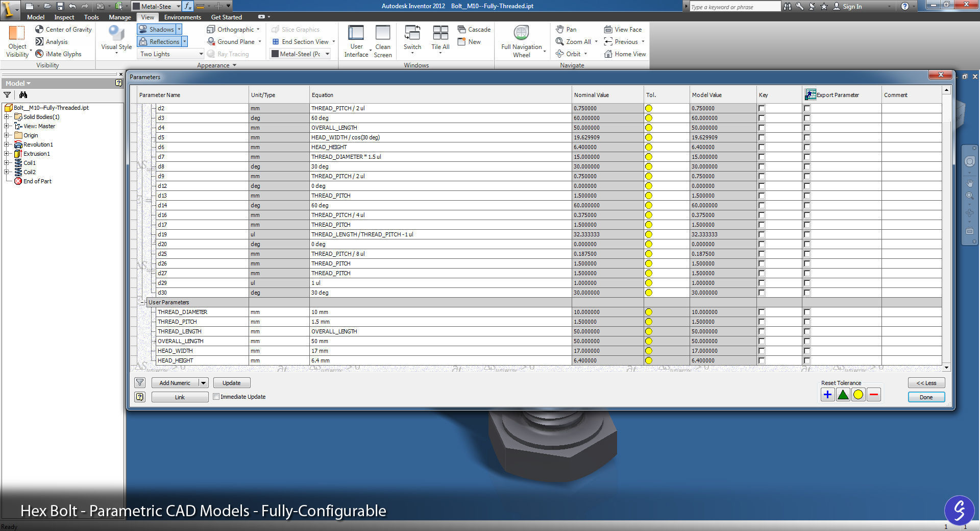Open the Get Started tab

point(227,17)
